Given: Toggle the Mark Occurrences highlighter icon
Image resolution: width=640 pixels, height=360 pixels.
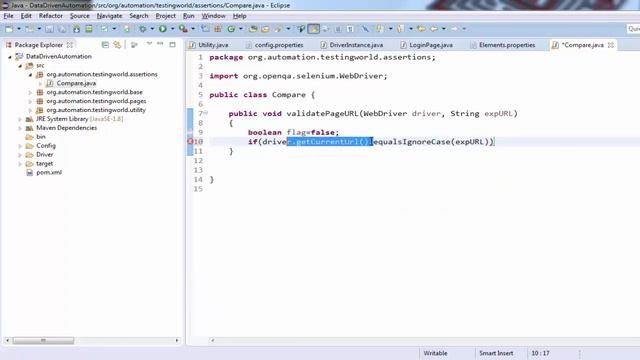Looking at the screenshot, I should pyautogui.click(x=313, y=29).
